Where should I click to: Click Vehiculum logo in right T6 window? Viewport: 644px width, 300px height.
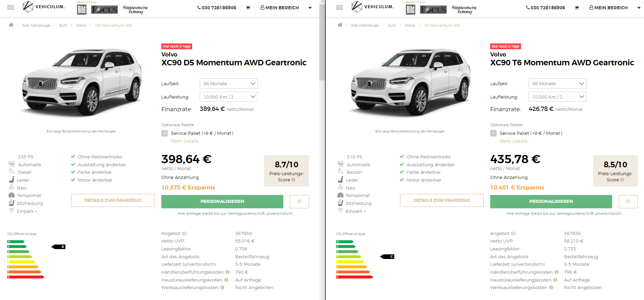coord(372,7)
